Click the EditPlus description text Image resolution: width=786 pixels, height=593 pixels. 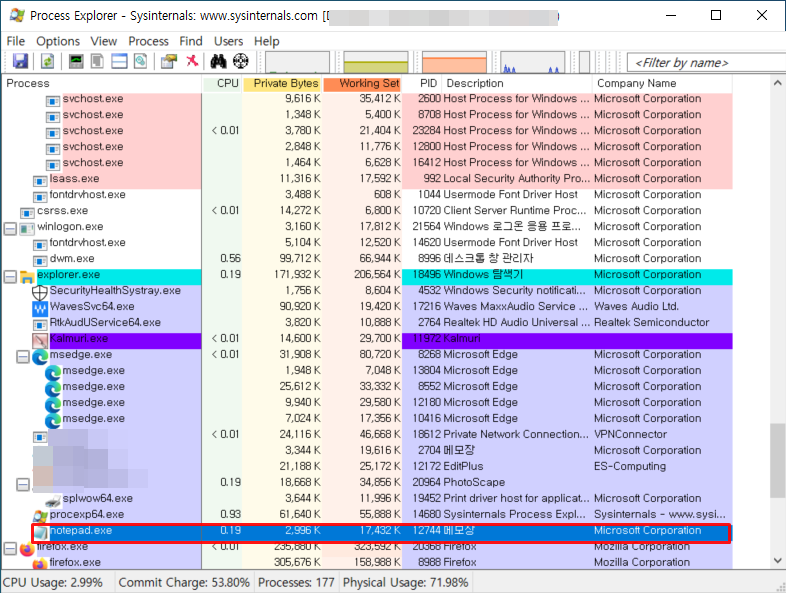463,466
